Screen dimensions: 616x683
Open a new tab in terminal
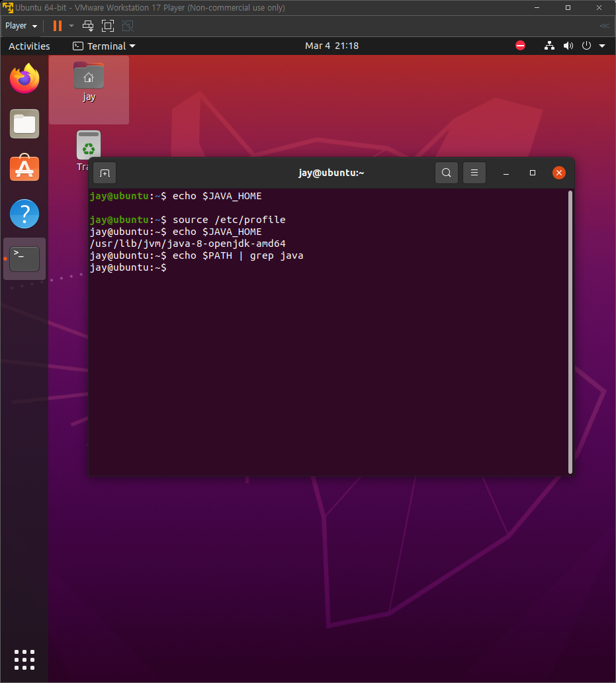click(x=105, y=173)
